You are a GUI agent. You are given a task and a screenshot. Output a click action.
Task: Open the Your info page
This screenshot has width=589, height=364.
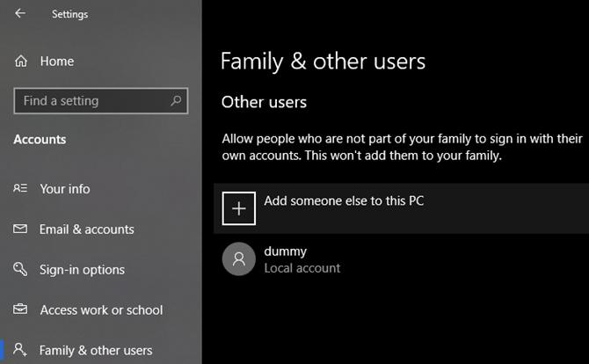click(65, 188)
